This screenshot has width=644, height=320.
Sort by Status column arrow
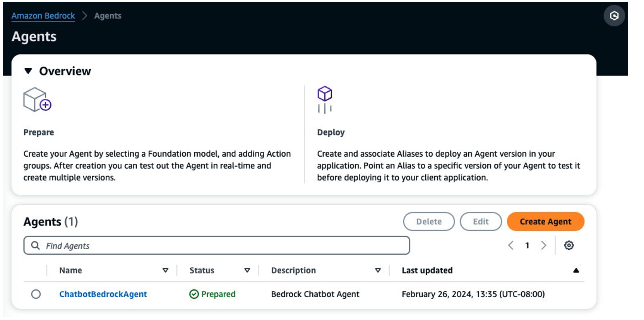[x=247, y=270]
